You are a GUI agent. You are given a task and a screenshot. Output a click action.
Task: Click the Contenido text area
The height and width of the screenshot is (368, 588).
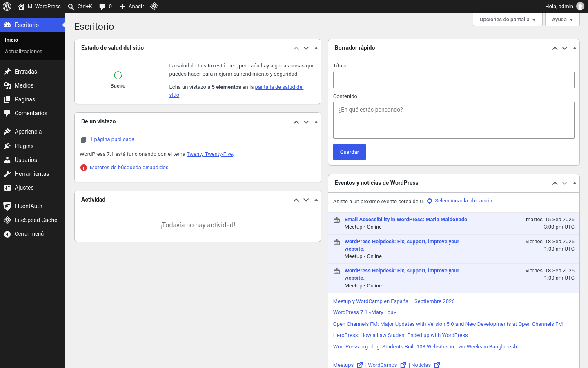[x=454, y=120]
